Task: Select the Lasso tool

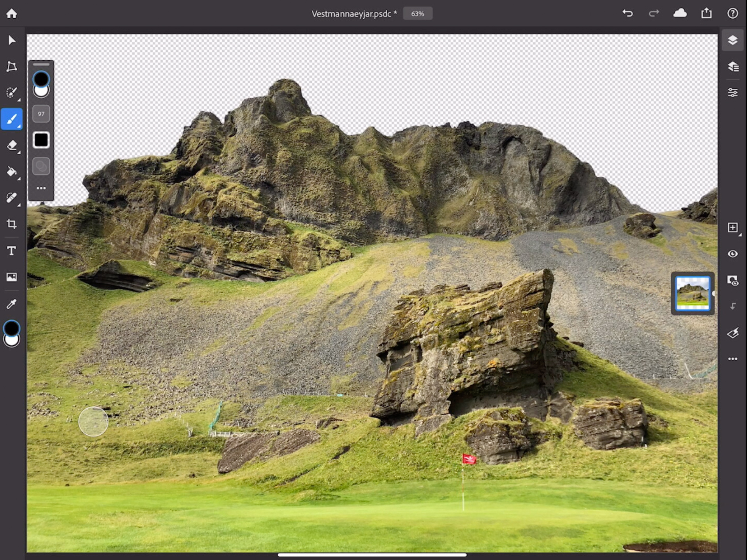Action: point(12,66)
